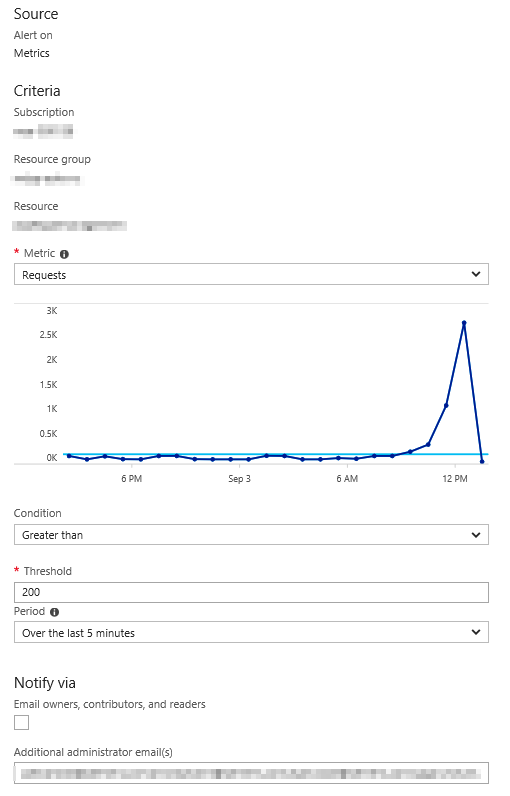Open the Metric dropdown showing Requests
The width and height of the screenshot is (510, 796).
point(251,274)
